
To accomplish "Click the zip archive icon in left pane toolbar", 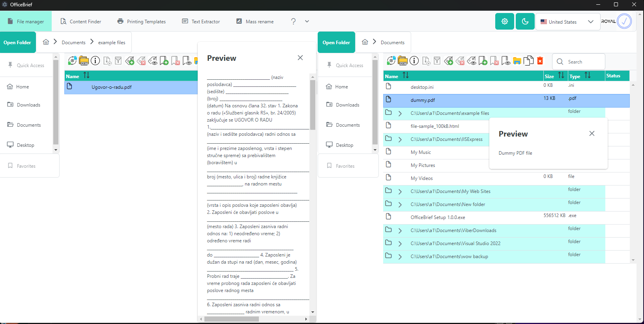I will point(118,61).
